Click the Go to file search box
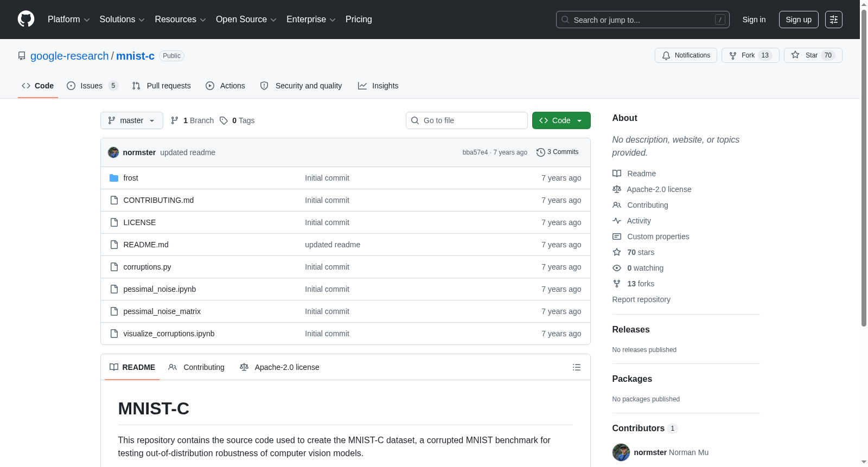This screenshot has height=467, width=868. [467, 120]
